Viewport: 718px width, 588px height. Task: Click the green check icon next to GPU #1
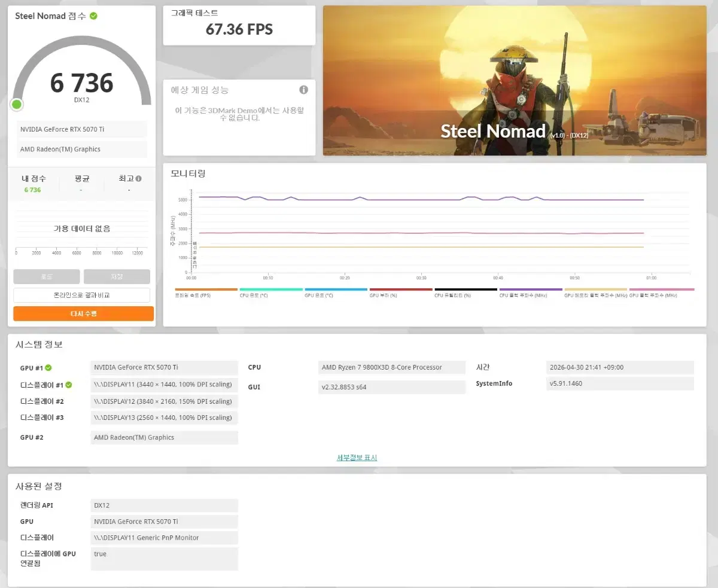48,368
